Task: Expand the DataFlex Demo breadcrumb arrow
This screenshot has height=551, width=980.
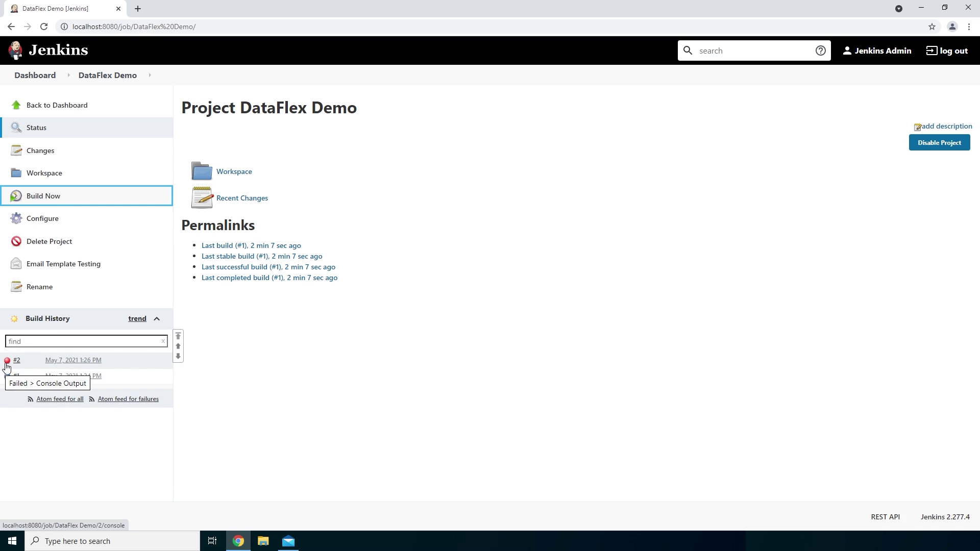Action: (x=150, y=76)
